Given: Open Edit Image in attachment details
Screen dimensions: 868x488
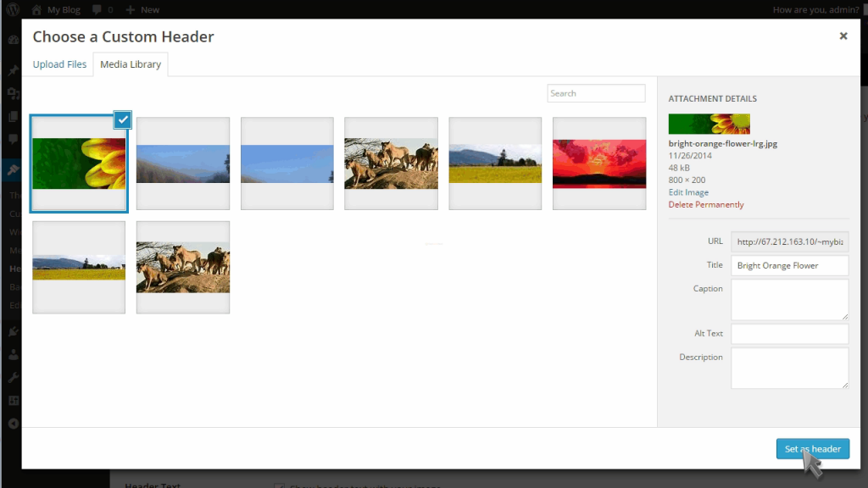Looking at the screenshot, I should (687, 191).
